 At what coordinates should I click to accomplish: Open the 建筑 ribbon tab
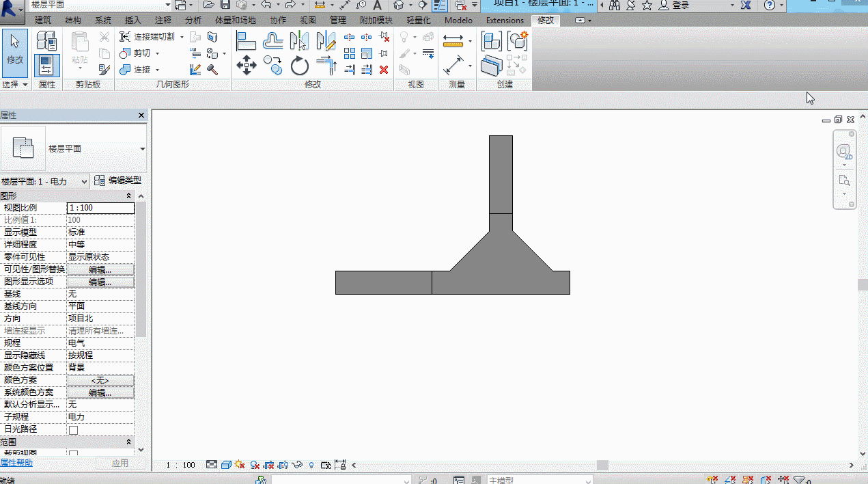[43, 21]
